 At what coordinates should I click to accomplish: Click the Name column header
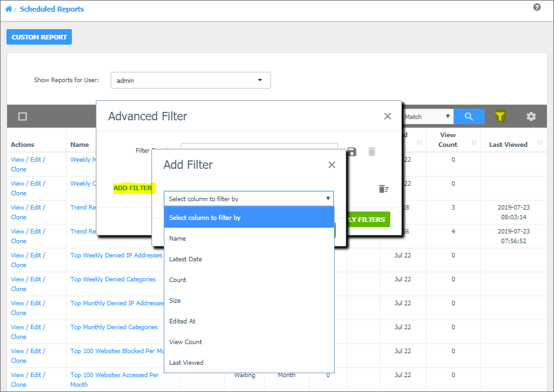point(80,144)
